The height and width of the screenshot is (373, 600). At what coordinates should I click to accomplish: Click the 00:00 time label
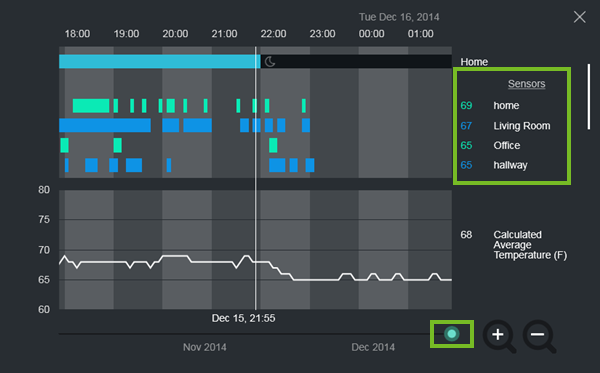(x=371, y=34)
